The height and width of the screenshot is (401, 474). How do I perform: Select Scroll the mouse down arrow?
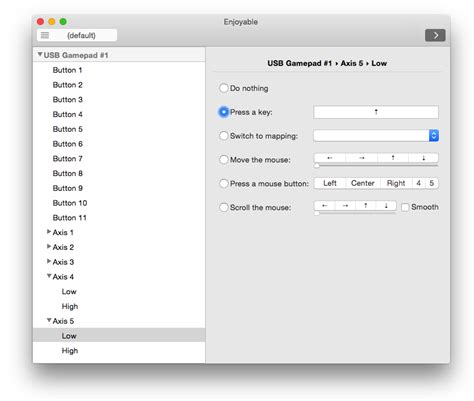(386, 205)
